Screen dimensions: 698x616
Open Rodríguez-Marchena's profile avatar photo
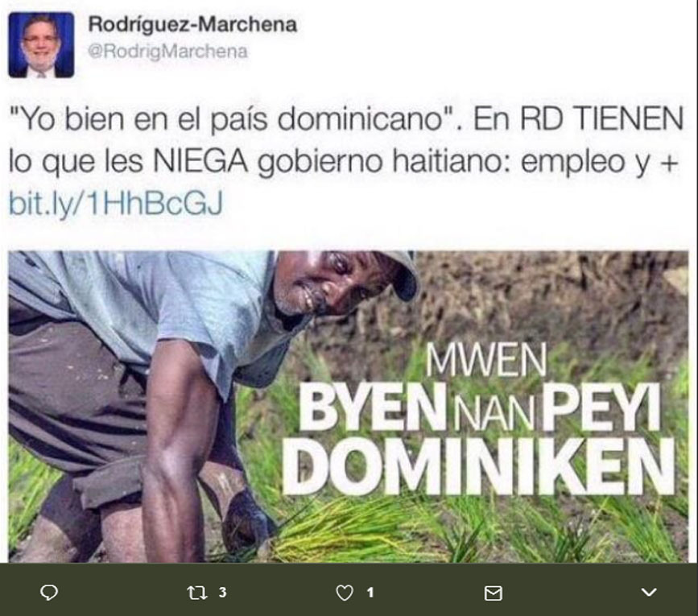(41, 44)
